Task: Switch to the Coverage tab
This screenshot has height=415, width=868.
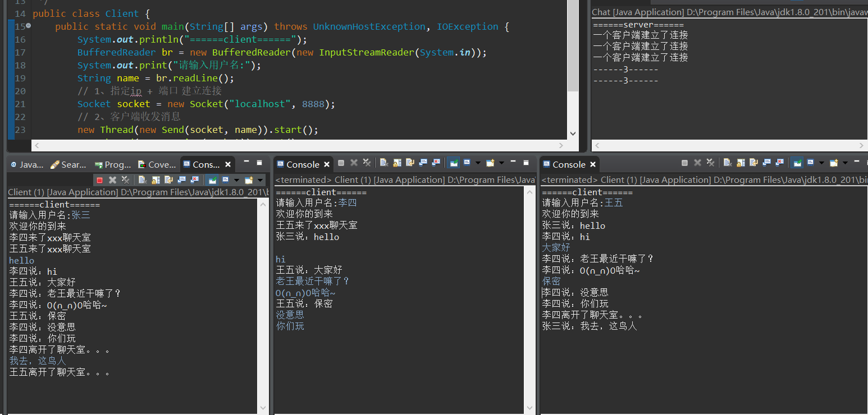Action: 157,164
